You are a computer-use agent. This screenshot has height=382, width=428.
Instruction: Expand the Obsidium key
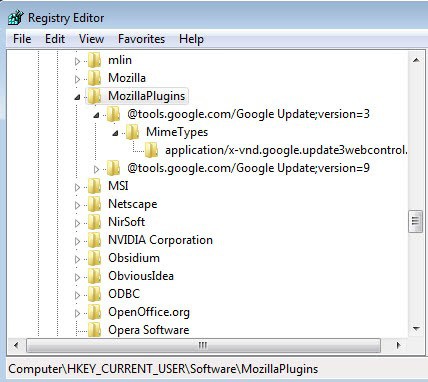78,259
